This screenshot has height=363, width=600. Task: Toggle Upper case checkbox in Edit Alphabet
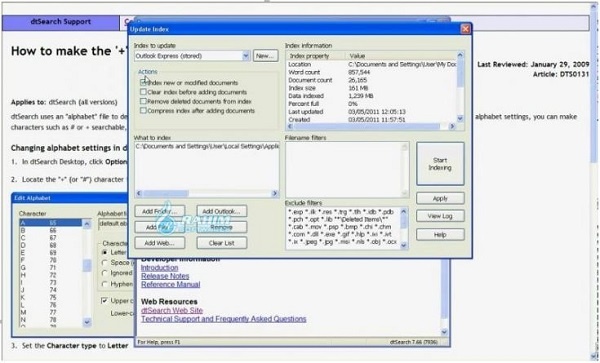coord(104,301)
